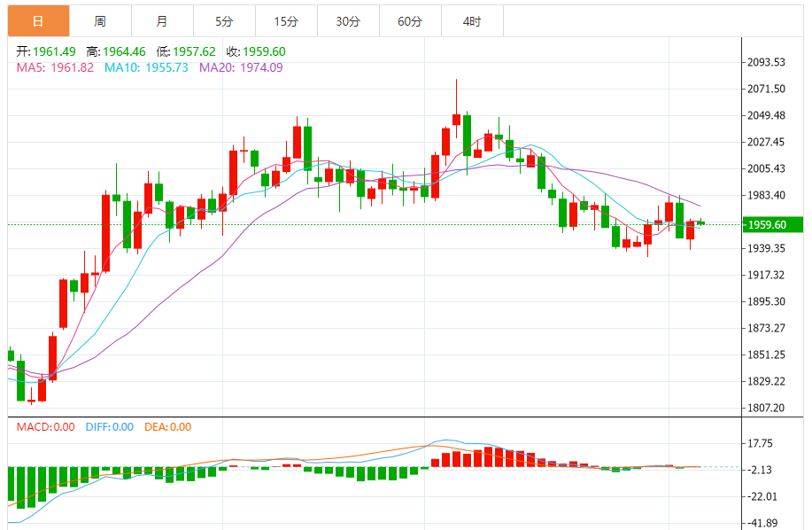The image size is (812, 530).
Task: Click the 1983.40 price axis label
Action: pyautogui.click(x=767, y=195)
